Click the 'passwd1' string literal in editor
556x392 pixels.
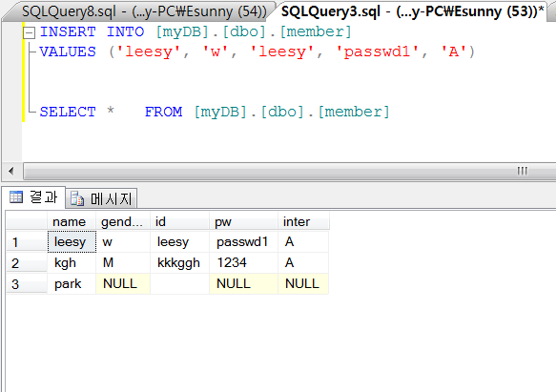(377, 52)
